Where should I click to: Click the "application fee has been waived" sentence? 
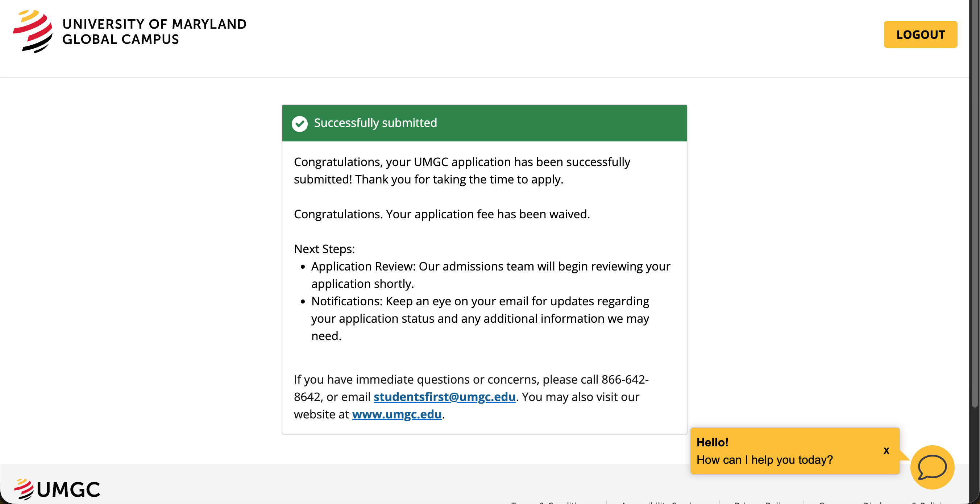tap(442, 214)
